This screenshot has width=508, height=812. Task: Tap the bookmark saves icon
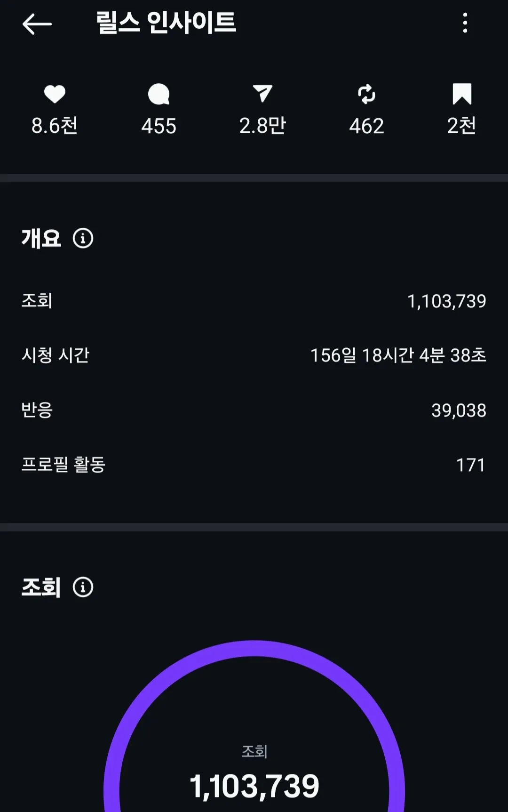[x=461, y=94]
